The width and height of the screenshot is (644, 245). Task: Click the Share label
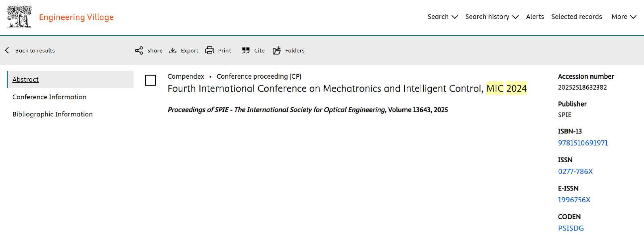pos(155,50)
